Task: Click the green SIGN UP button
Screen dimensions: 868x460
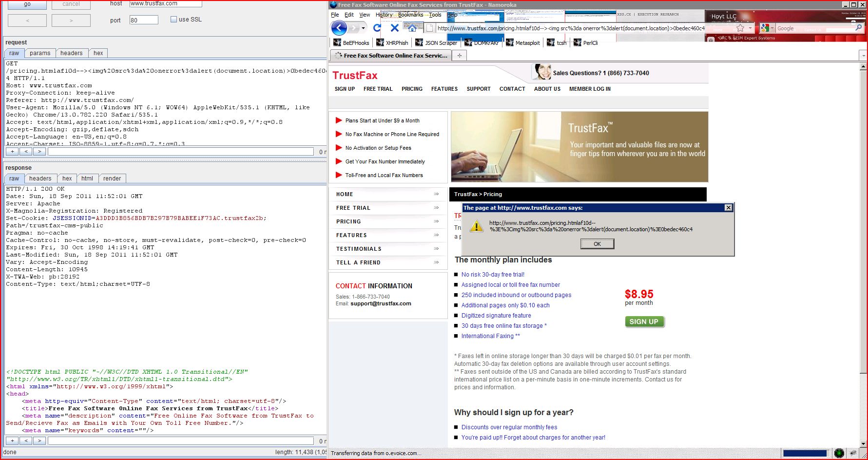Action: coord(644,321)
